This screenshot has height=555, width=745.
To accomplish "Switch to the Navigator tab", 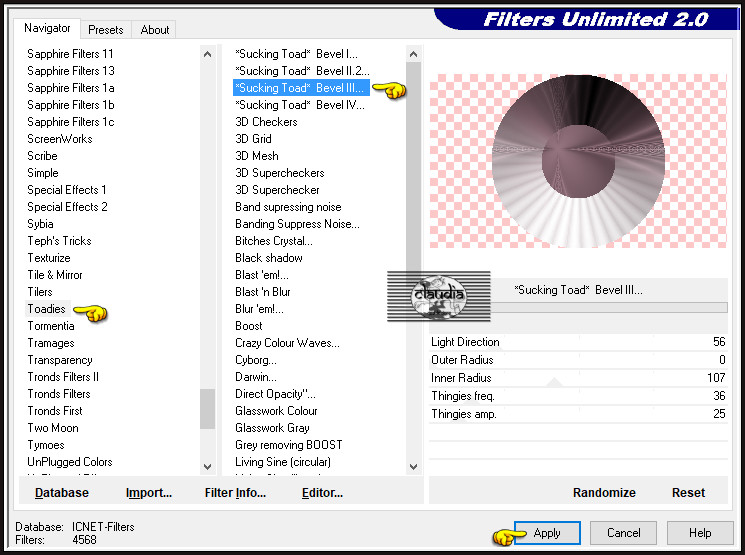I will point(47,29).
